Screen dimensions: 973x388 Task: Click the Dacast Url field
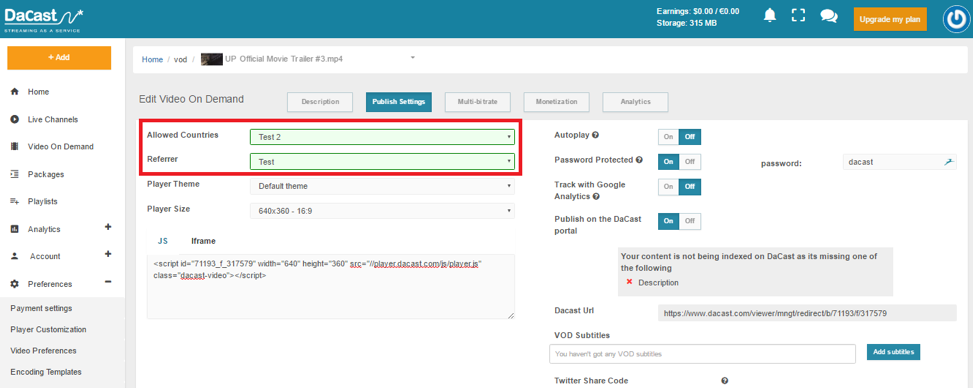807,314
